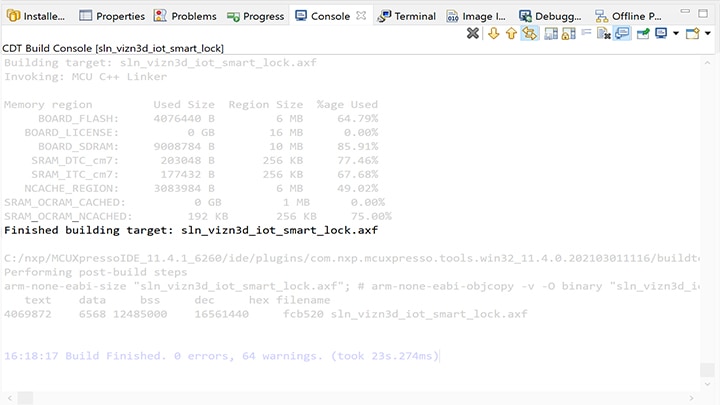Switch to the Progress tab
Screen dimensions: 720x405
[x=255, y=16]
